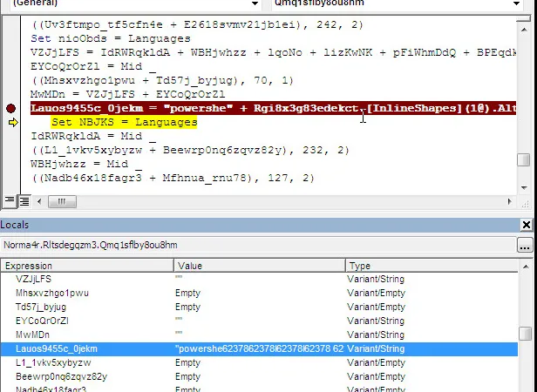Click the yellow execution arrow in margin
The height and width of the screenshot is (392, 537).
point(13,122)
